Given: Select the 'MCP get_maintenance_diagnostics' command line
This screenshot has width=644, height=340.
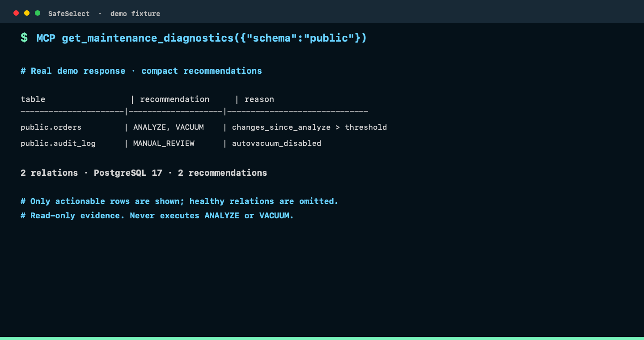Looking at the screenshot, I should point(202,38).
